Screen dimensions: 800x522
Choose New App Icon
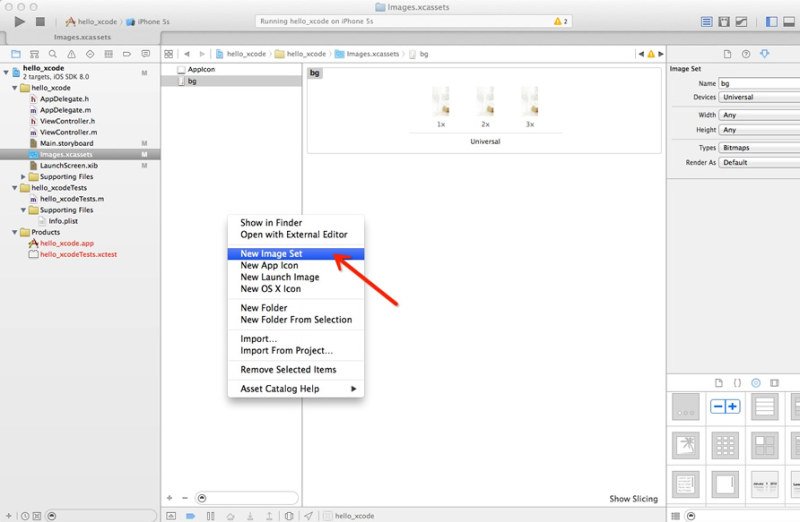tap(295, 265)
